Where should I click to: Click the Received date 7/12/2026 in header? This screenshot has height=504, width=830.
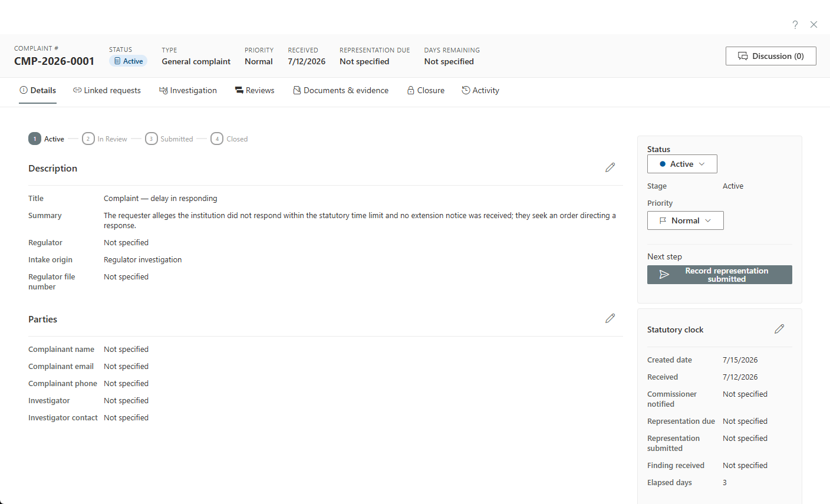pos(307,61)
